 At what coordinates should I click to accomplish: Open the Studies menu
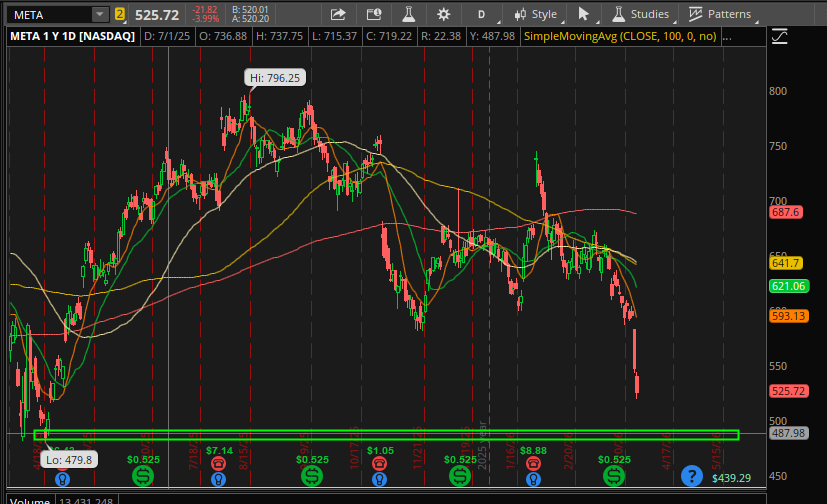(642, 14)
